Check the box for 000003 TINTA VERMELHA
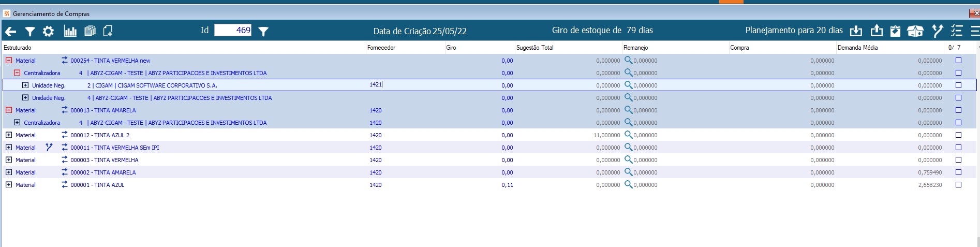Screen dimensions: 980x247 (x=958, y=160)
